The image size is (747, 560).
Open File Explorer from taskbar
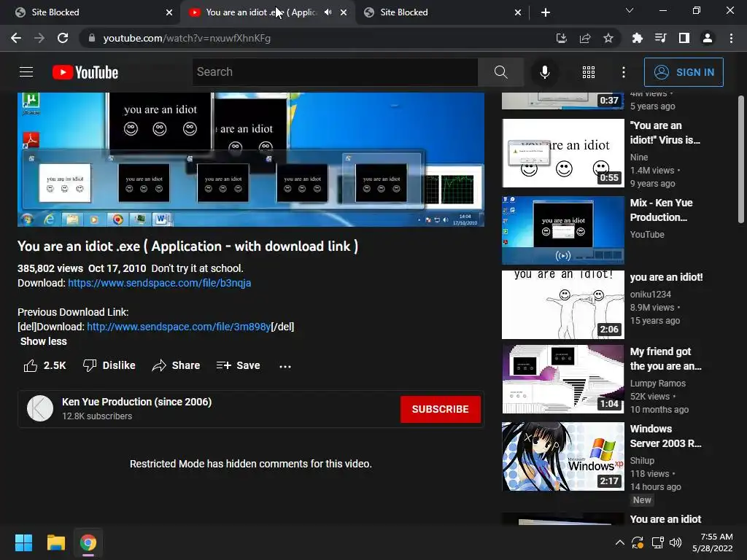click(x=55, y=542)
